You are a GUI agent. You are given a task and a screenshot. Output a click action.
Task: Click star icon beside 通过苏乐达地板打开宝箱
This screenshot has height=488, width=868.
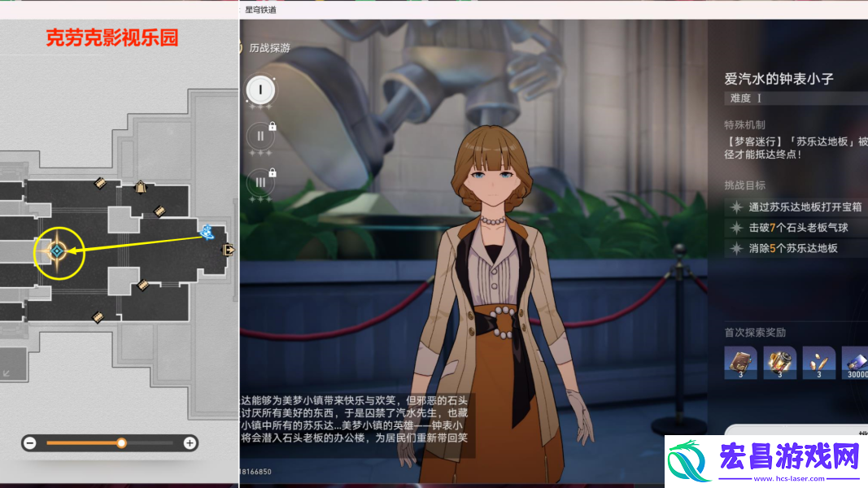tap(736, 207)
